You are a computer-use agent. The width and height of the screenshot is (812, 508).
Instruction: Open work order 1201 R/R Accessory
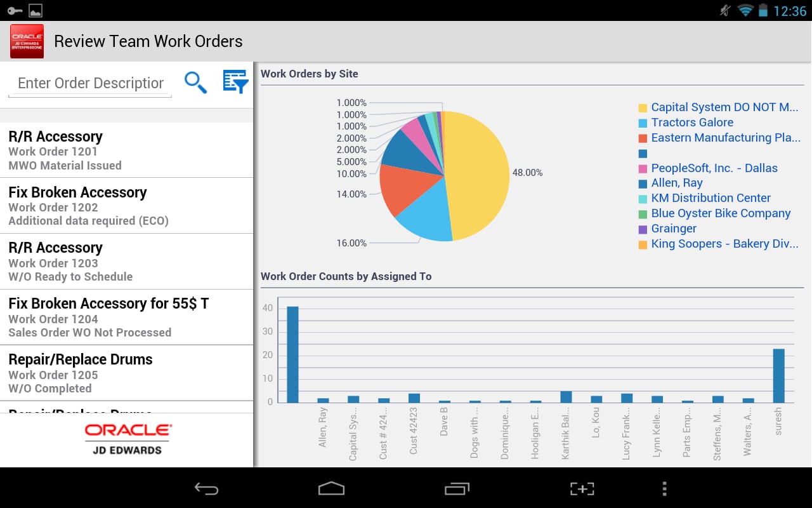[x=127, y=150]
